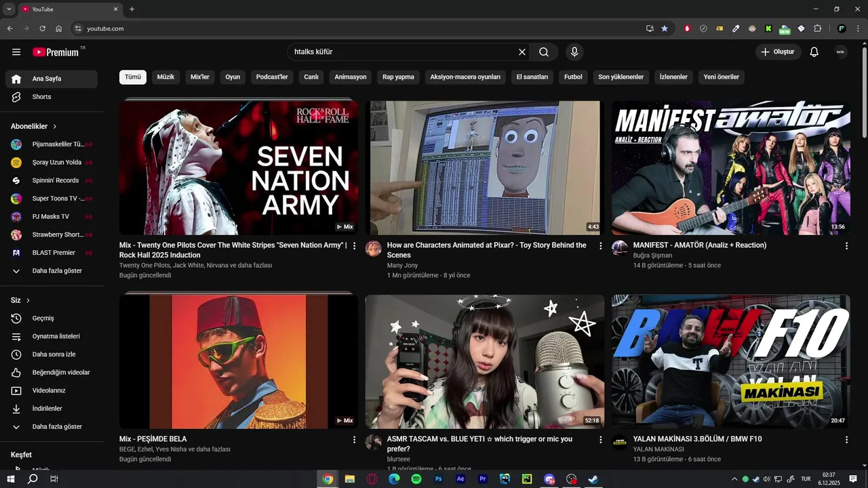Image resolution: width=868 pixels, height=488 pixels.
Task: Open options menu for MANIFEST AMATÖR video
Action: point(846,246)
